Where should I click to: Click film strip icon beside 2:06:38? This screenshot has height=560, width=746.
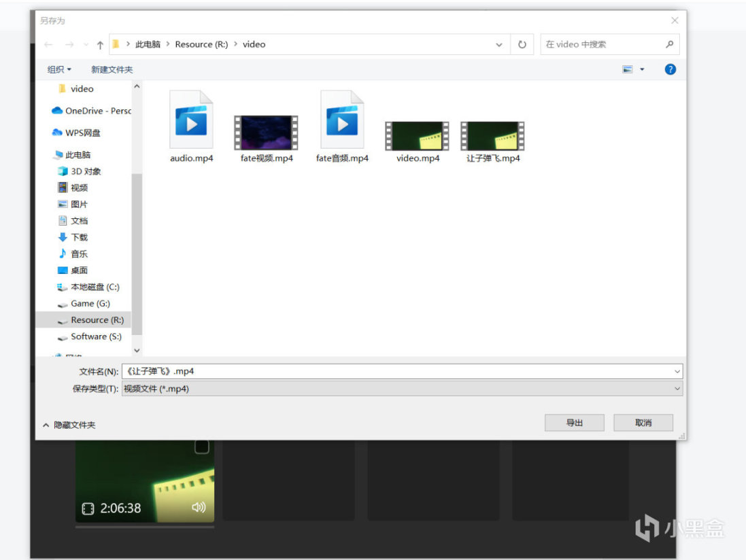[88, 508]
